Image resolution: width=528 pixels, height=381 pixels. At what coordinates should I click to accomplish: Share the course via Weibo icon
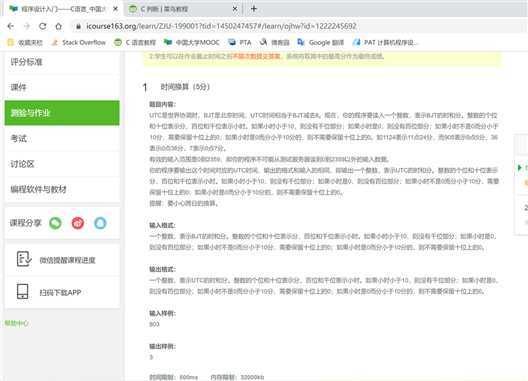(x=78, y=223)
